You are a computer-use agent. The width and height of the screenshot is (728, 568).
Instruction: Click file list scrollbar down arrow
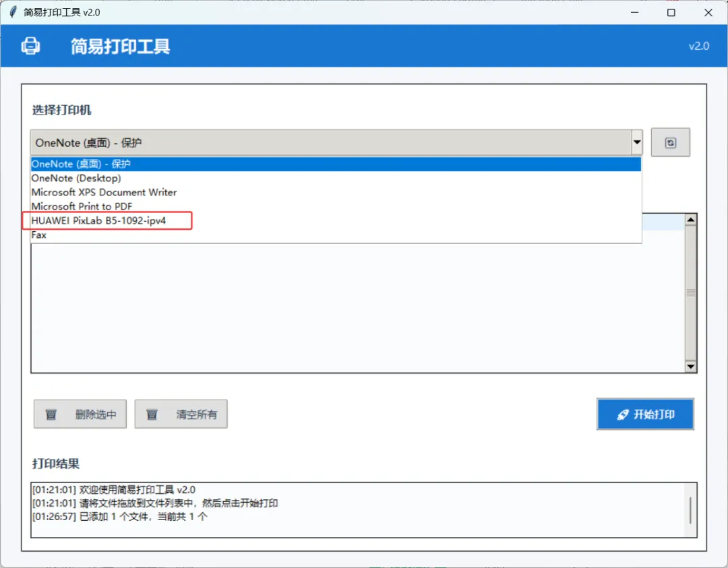coord(690,367)
